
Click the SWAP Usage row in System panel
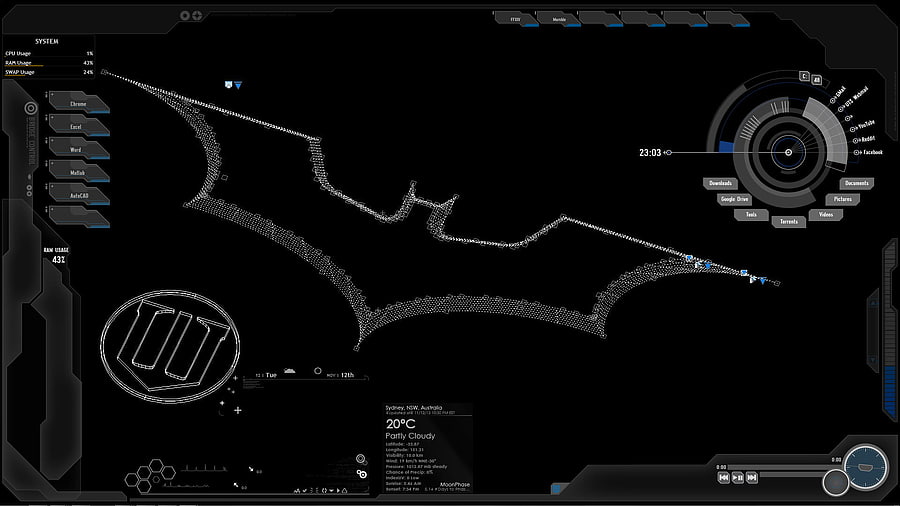(x=49, y=72)
